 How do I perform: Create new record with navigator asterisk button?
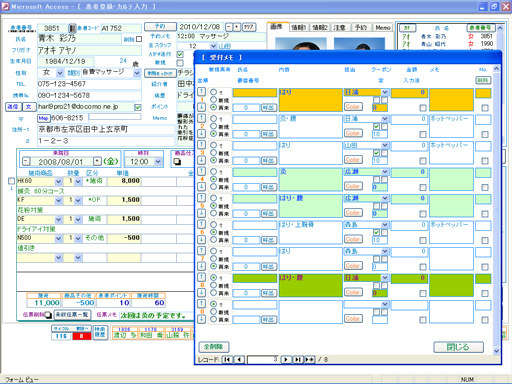[x=309, y=359]
